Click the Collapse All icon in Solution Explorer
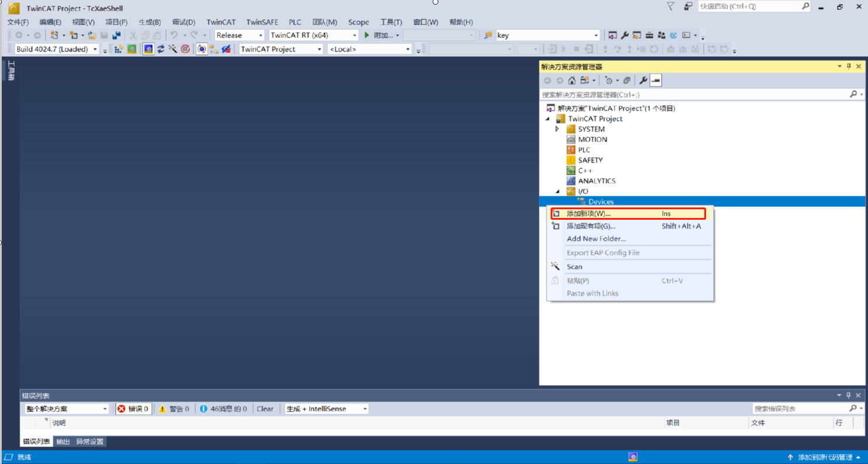868x464 pixels. coord(627,80)
